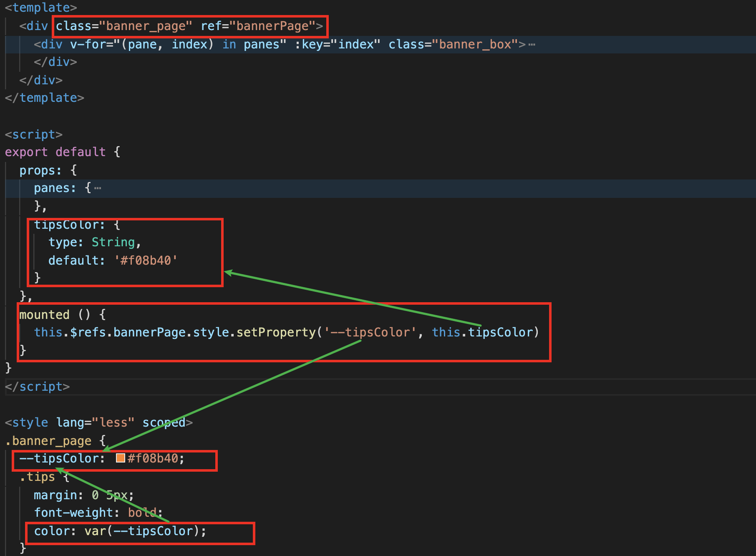Expand the folded code on the v-for banner_box line
This screenshot has height=556, width=756.
click(532, 44)
